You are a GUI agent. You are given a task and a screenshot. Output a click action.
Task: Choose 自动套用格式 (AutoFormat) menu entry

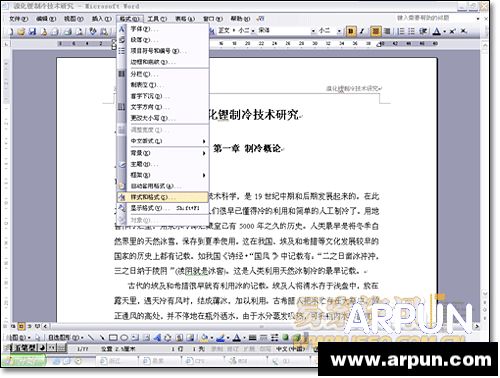tap(163, 186)
